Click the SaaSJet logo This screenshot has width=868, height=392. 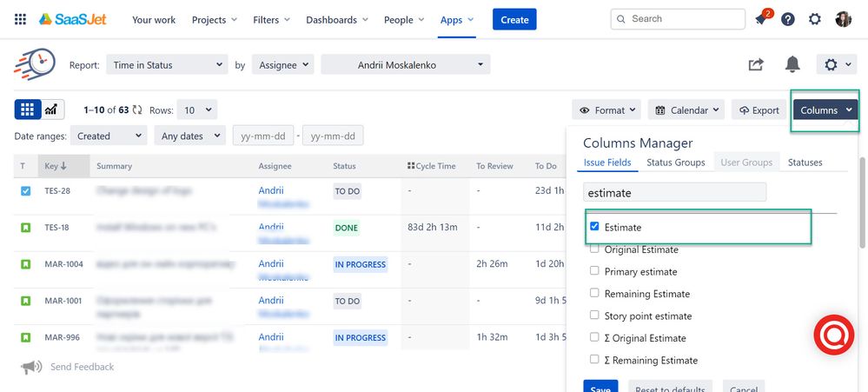(x=72, y=19)
